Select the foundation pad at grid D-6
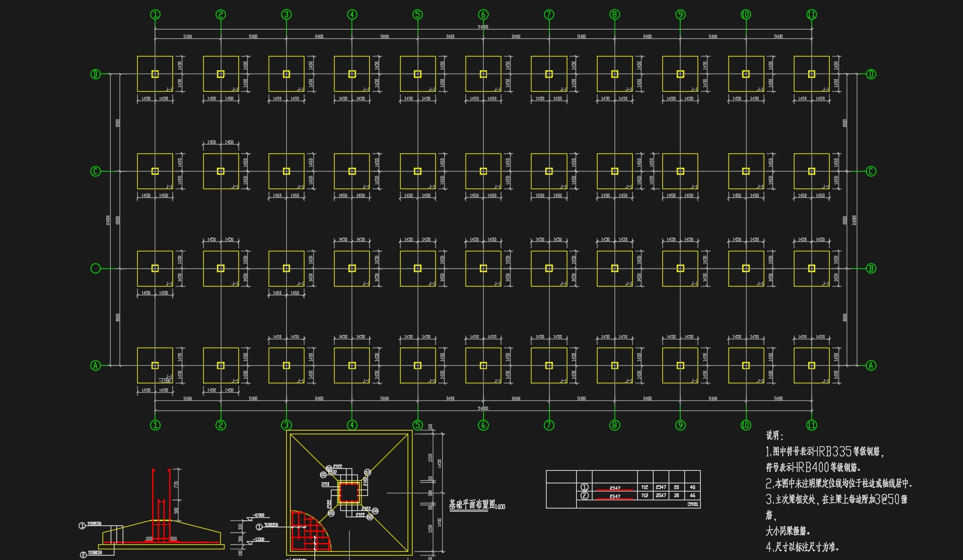Screen dimensions: 963x560 483,74
